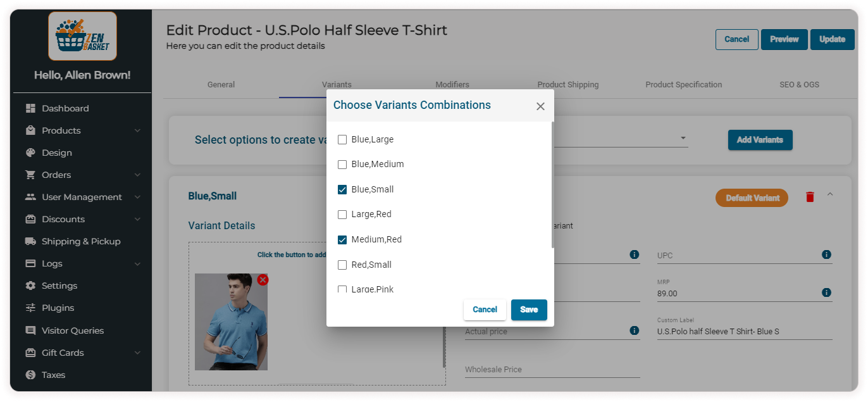Click the Update product button

coord(832,39)
